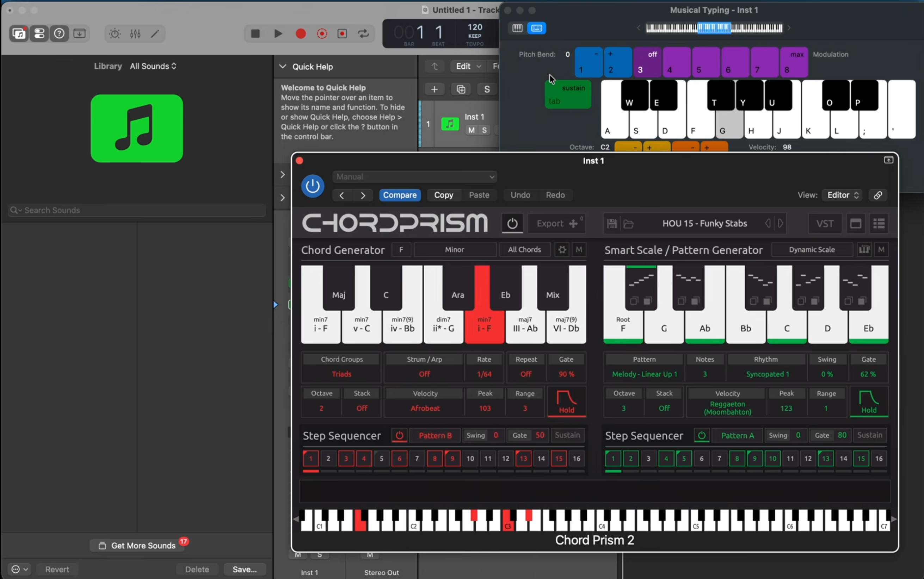Select the previous ChordPrism preset arrow
This screenshot has width=924, height=579.
768,223
